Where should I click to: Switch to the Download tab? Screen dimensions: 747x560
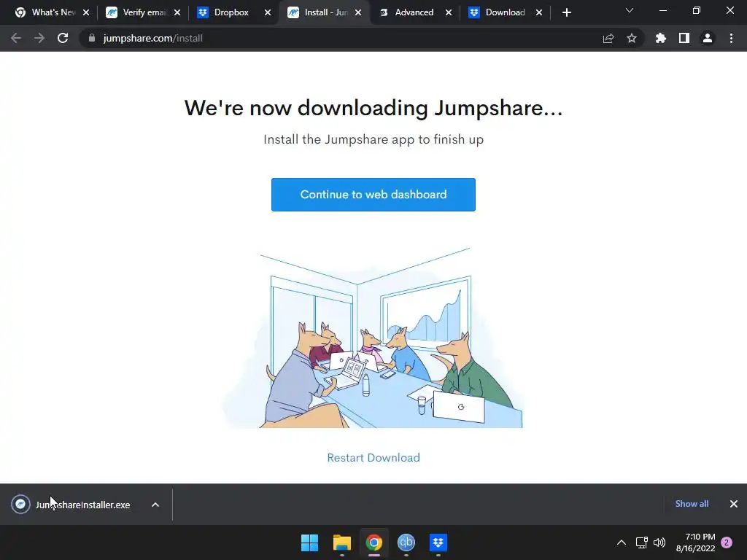pyautogui.click(x=505, y=12)
